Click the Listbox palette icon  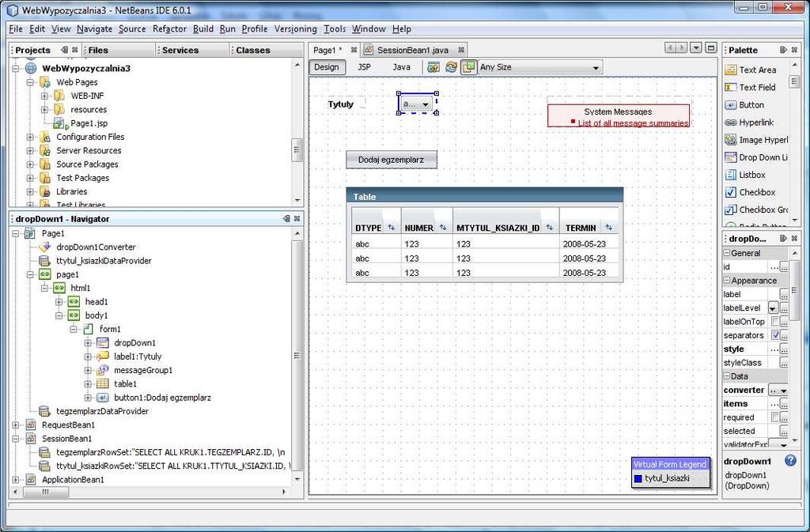[x=730, y=175]
